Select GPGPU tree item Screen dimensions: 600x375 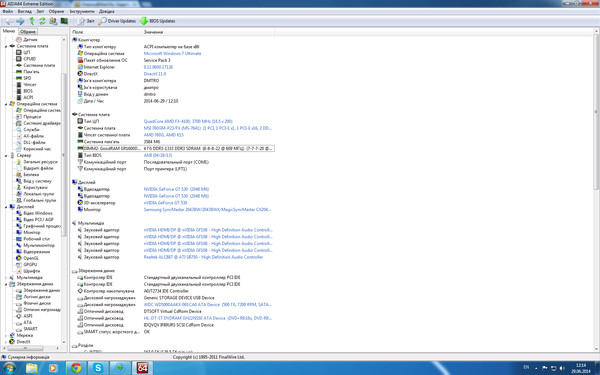(x=30, y=264)
